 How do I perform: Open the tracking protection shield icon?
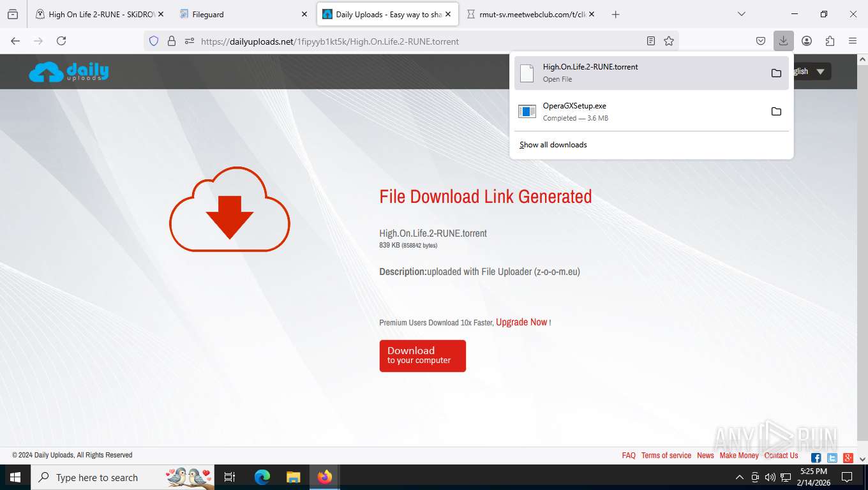click(x=153, y=41)
